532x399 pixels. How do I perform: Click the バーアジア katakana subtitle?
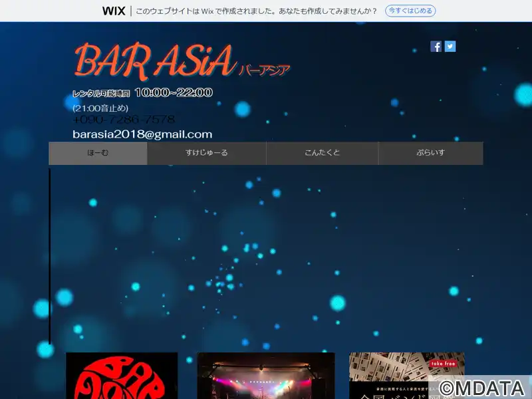pos(264,70)
